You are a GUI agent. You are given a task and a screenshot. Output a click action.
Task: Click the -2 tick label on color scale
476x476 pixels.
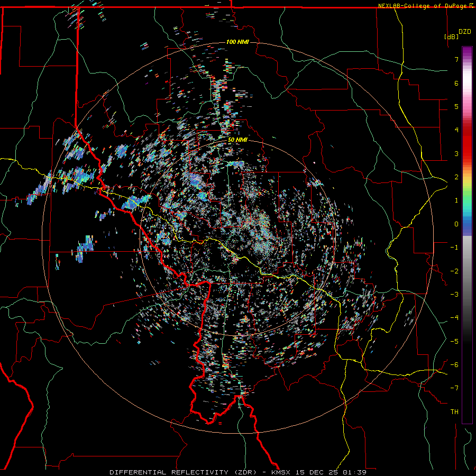coord(454,271)
